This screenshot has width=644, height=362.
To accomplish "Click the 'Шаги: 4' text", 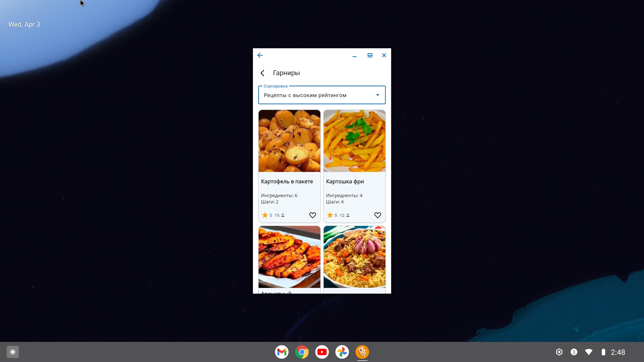I will point(335,202).
